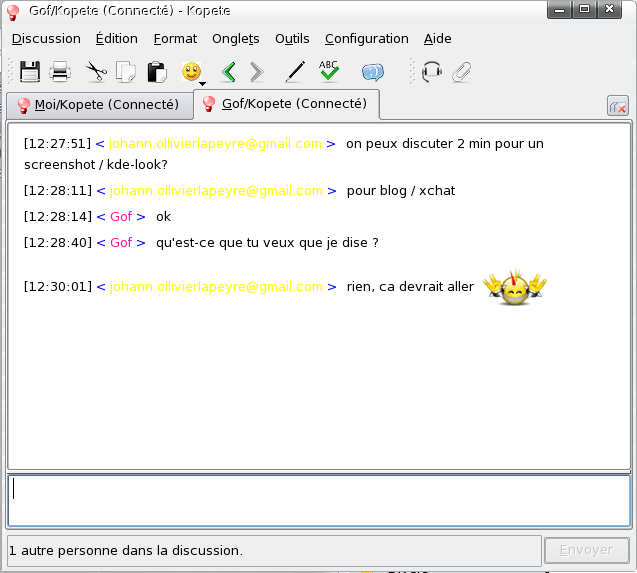Image resolution: width=637 pixels, height=573 pixels.
Task: Open the Édition menu
Action: pos(117,39)
